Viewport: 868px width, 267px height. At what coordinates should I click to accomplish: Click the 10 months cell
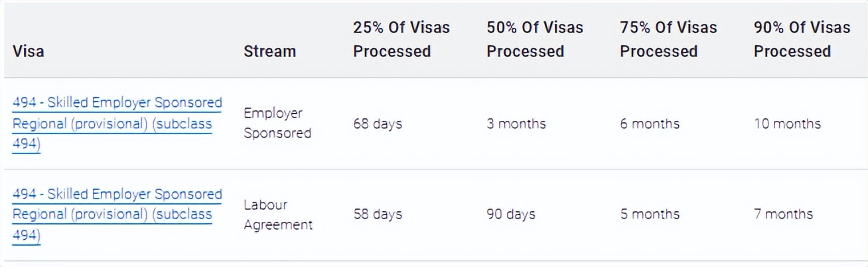(x=788, y=124)
